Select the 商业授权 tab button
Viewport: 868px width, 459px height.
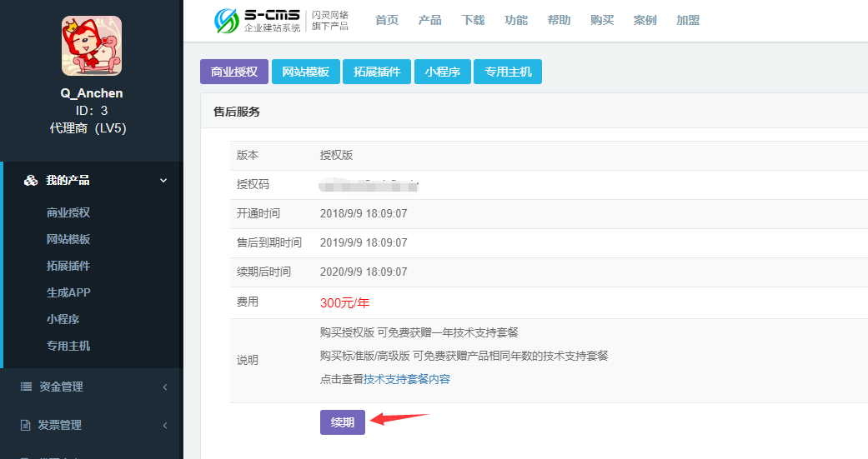(x=233, y=72)
